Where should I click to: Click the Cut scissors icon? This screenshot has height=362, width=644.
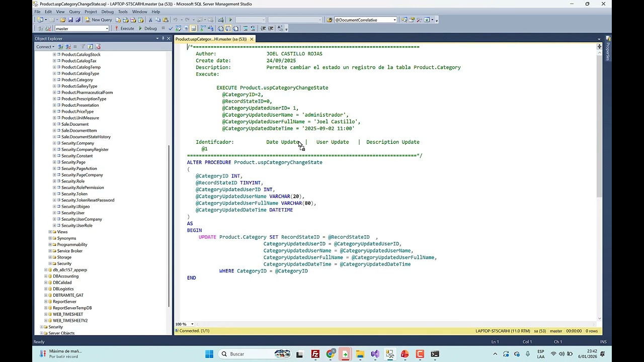(x=150, y=20)
